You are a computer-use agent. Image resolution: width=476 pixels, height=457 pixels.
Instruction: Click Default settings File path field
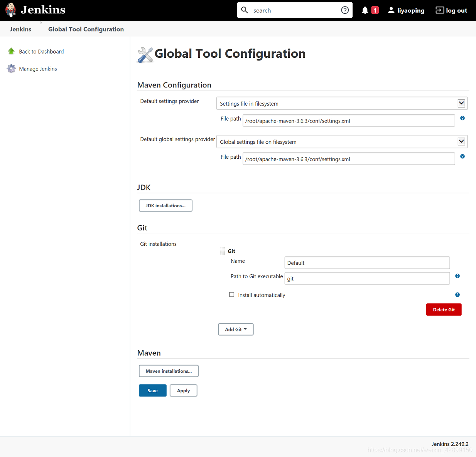(349, 121)
